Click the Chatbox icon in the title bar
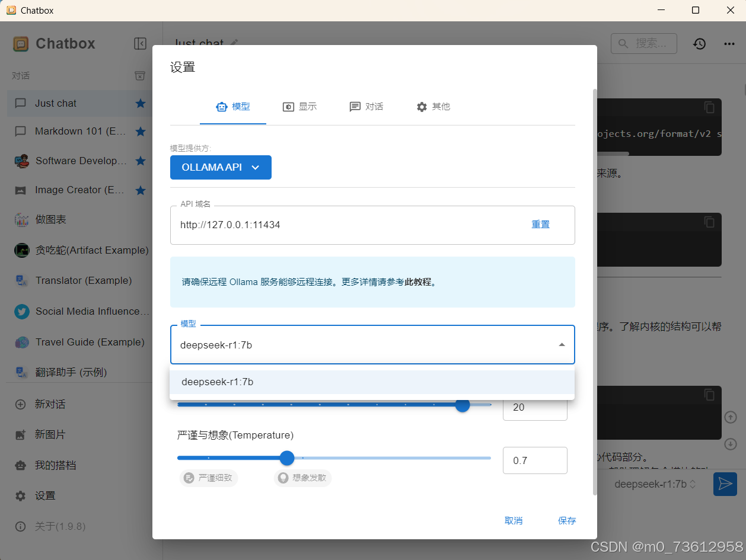 tap(11, 10)
